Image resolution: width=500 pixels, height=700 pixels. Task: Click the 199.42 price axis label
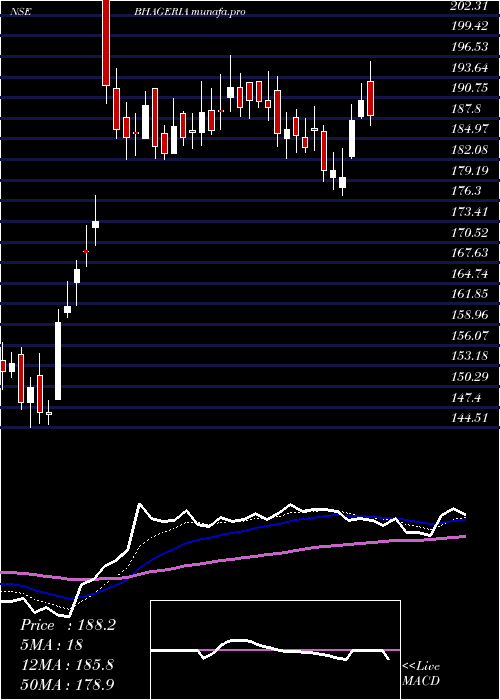tap(471, 26)
